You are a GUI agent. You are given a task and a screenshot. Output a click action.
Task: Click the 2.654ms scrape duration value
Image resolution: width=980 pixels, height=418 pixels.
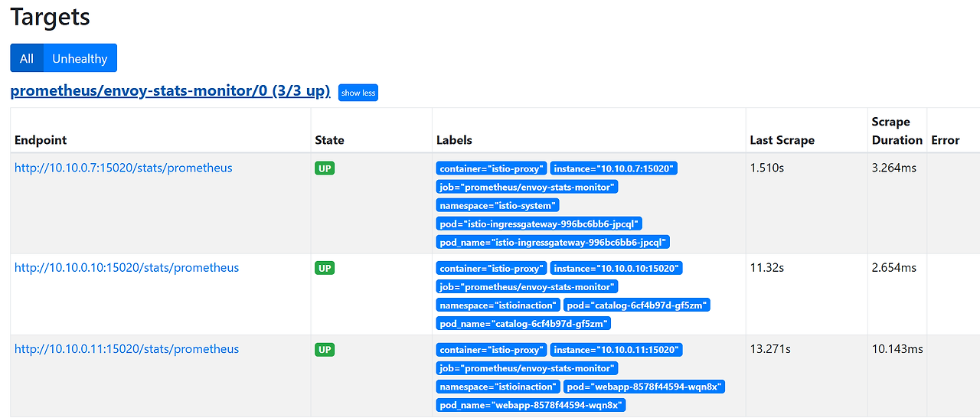tap(893, 268)
